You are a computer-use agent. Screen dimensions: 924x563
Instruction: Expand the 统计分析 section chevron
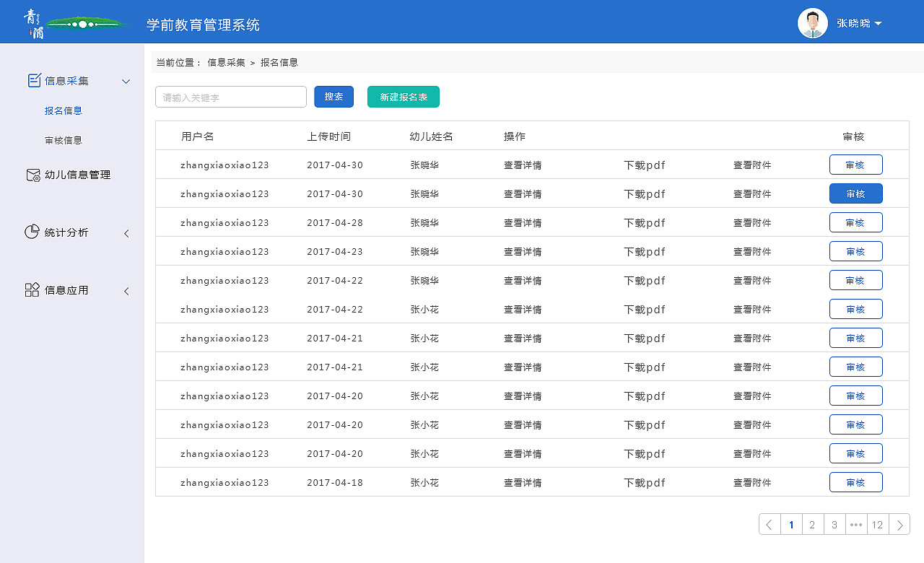[127, 232]
